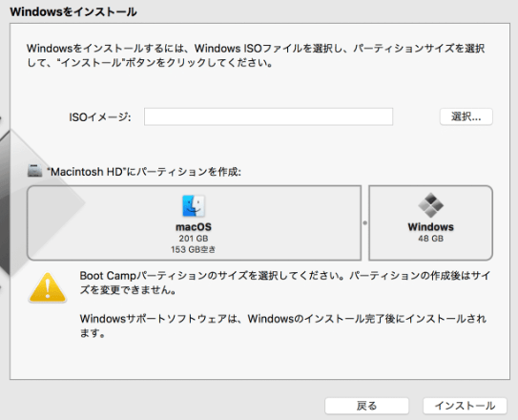Click the "Windowsをインストール" title heading

(73, 11)
